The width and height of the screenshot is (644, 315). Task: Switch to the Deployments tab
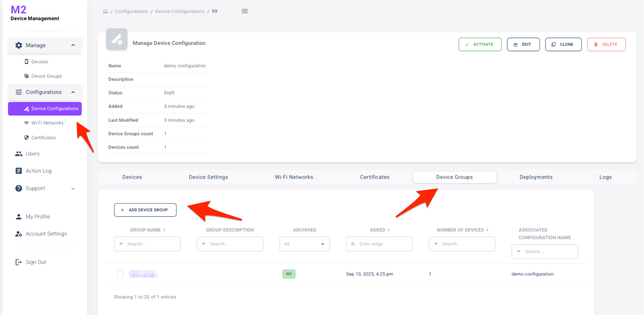click(536, 177)
